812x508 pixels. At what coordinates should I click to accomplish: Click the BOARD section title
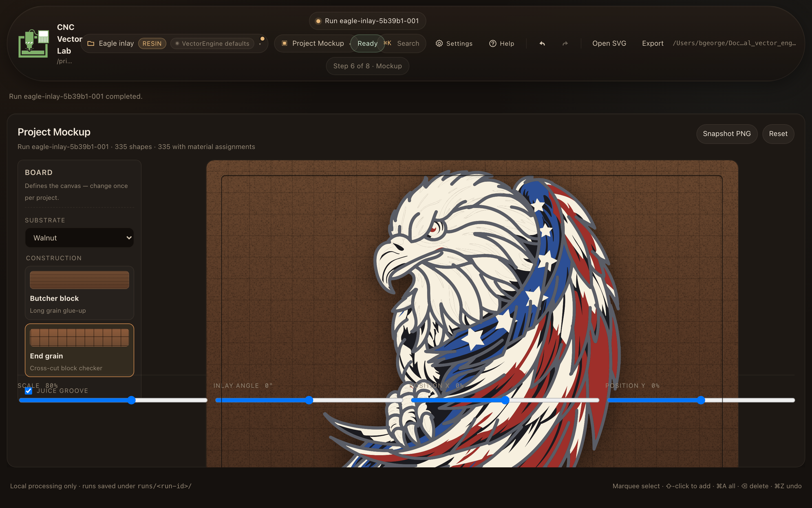(39, 172)
